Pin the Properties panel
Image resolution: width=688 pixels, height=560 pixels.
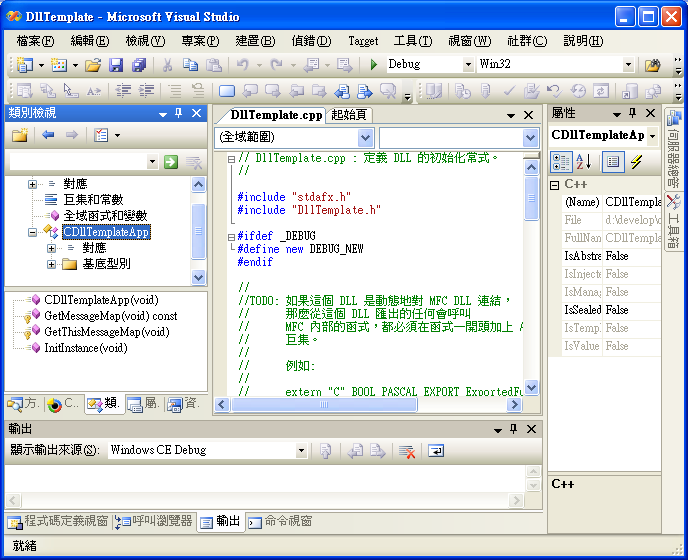click(632, 113)
